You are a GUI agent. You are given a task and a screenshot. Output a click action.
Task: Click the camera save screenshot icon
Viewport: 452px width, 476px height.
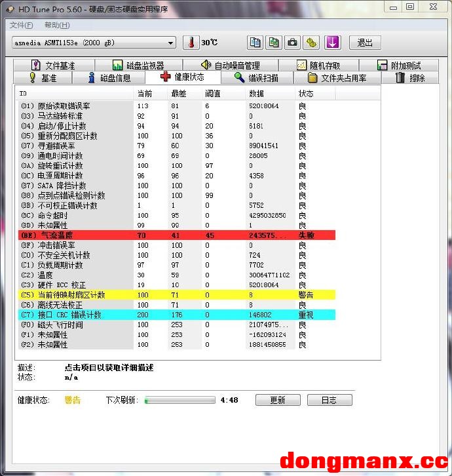293,43
